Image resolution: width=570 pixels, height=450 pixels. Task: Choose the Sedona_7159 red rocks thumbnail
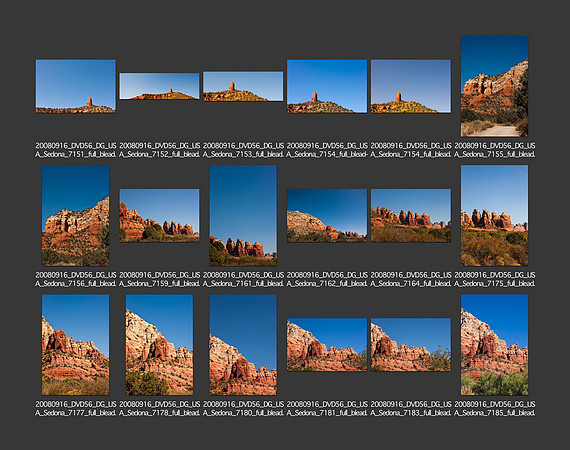tap(159, 215)
